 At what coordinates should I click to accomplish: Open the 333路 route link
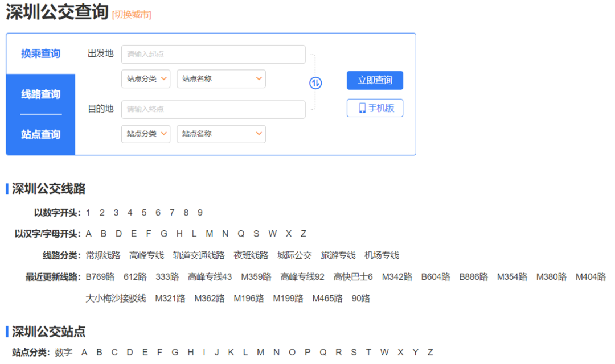coord(167,277)
